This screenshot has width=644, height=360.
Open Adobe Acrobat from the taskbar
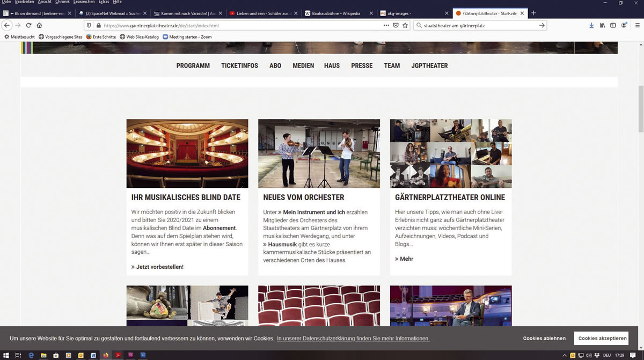pos(118,355)
